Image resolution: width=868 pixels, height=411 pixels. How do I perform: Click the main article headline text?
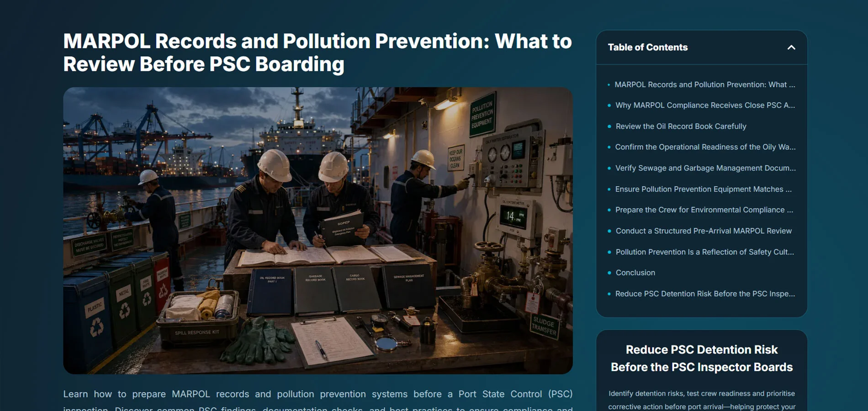(318, 53)
